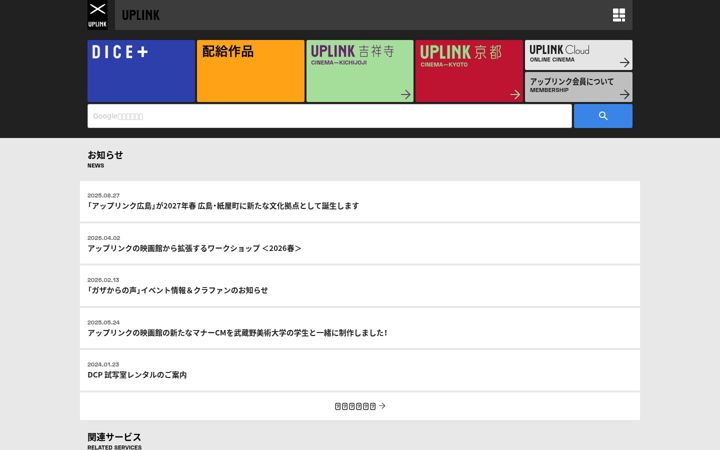This screenshot has width=720, height=450.
Task: Open DCP 試写室レンタルのご案内 news
Action: pos(360,371)
